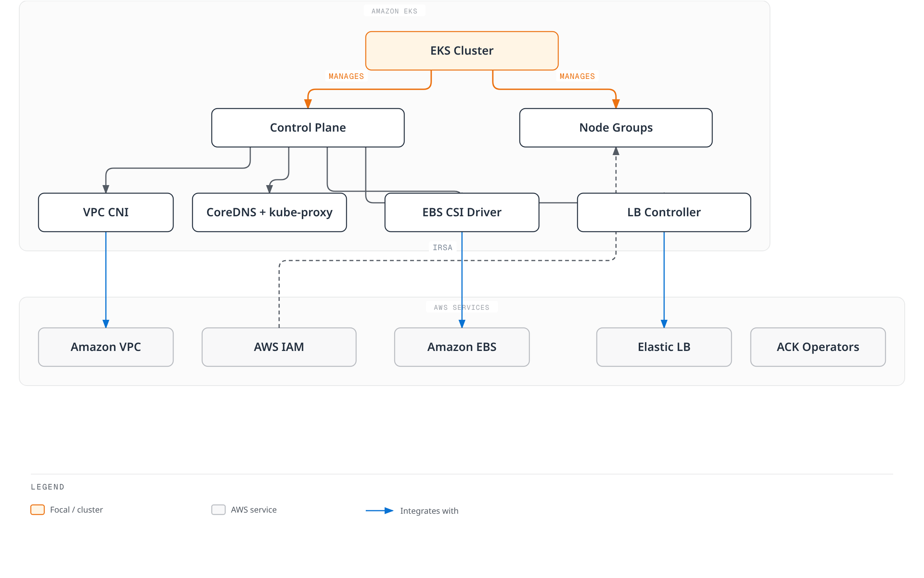Click the AWS SERVICES group title
This screenshot has width=924, height=578.
coord(462,307)
